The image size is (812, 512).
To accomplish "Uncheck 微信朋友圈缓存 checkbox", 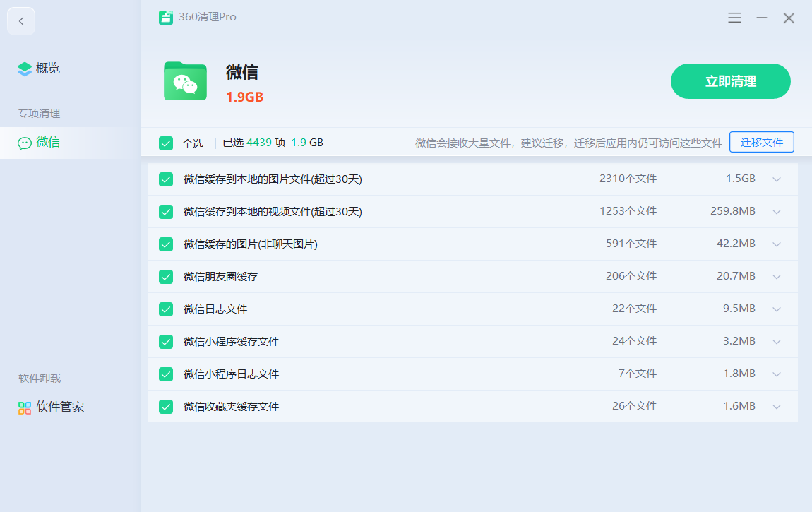I will (x=166, y=276).
